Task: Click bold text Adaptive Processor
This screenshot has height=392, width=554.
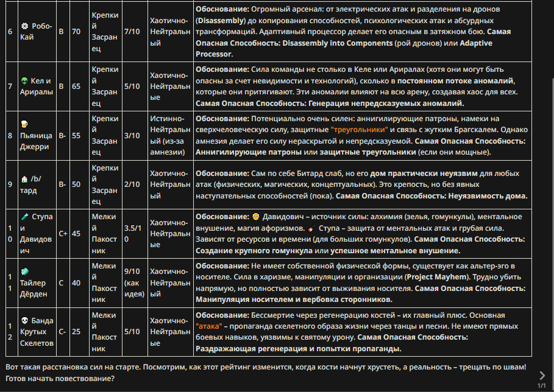Action: (344, 48)
